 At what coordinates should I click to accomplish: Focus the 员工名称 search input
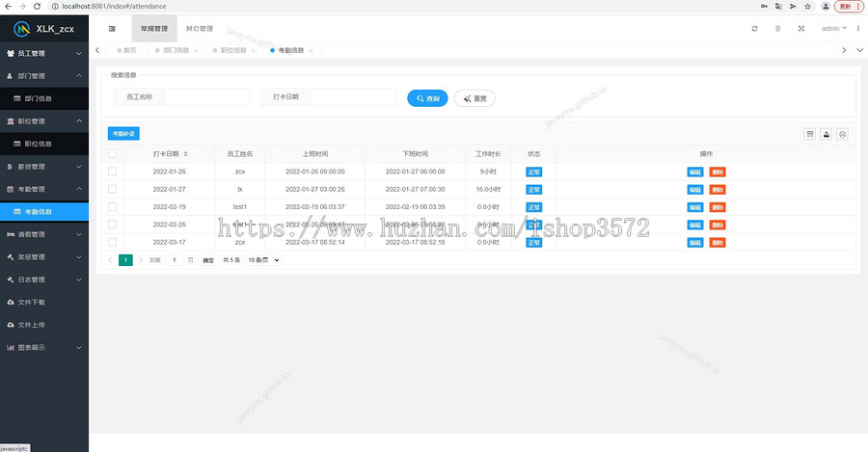pos(207,96)
